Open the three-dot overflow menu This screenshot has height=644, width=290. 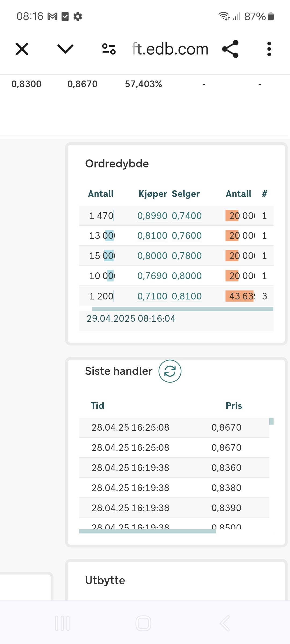point(269,49)
